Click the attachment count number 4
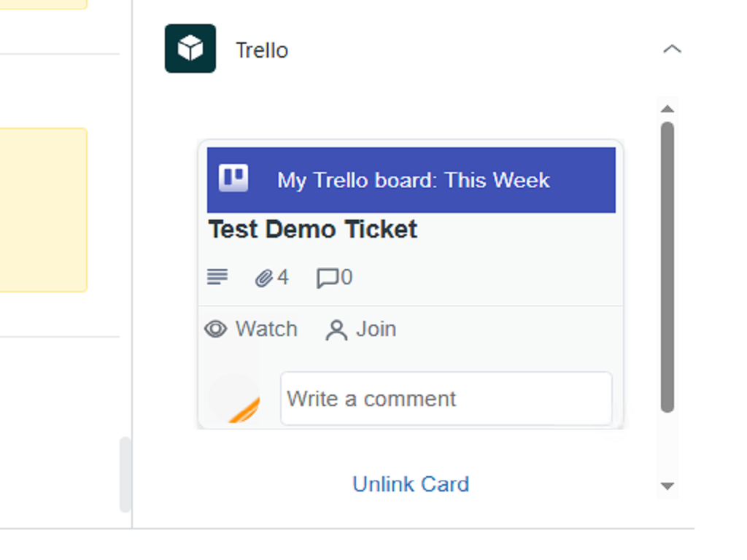This screenshot has width=747, height=560. tap(283, 278)
